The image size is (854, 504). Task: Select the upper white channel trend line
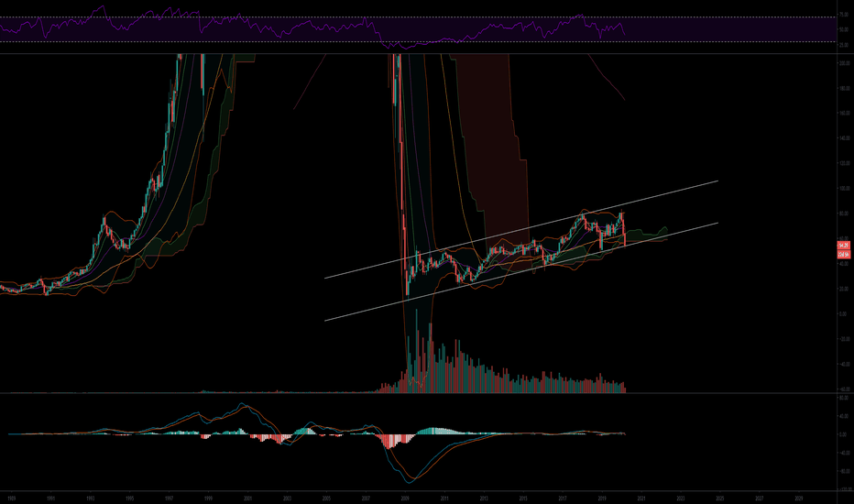pos(521,229)
